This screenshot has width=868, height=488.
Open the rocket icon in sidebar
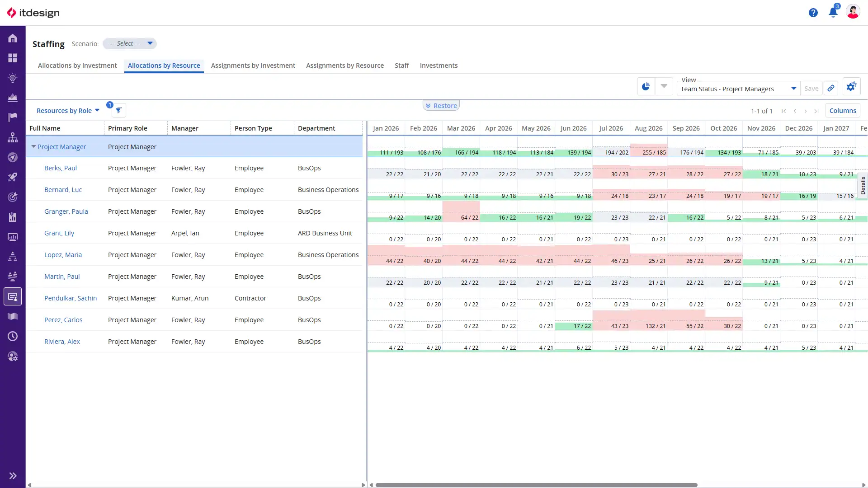pyautogui.click(x=13, y=177)
